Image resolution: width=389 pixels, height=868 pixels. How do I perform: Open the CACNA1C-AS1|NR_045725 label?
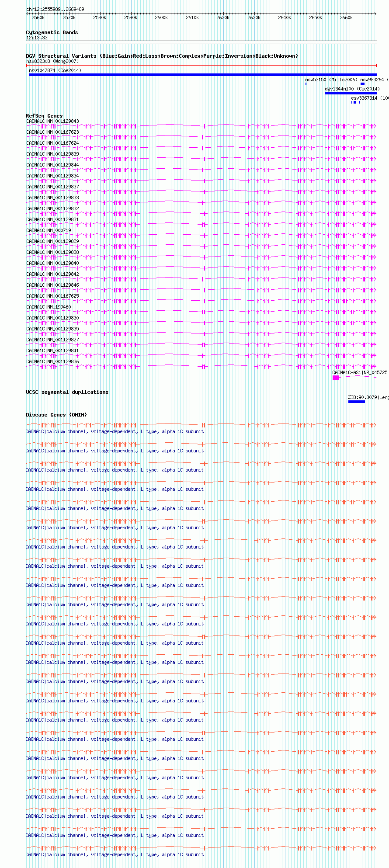pos(360,373)
